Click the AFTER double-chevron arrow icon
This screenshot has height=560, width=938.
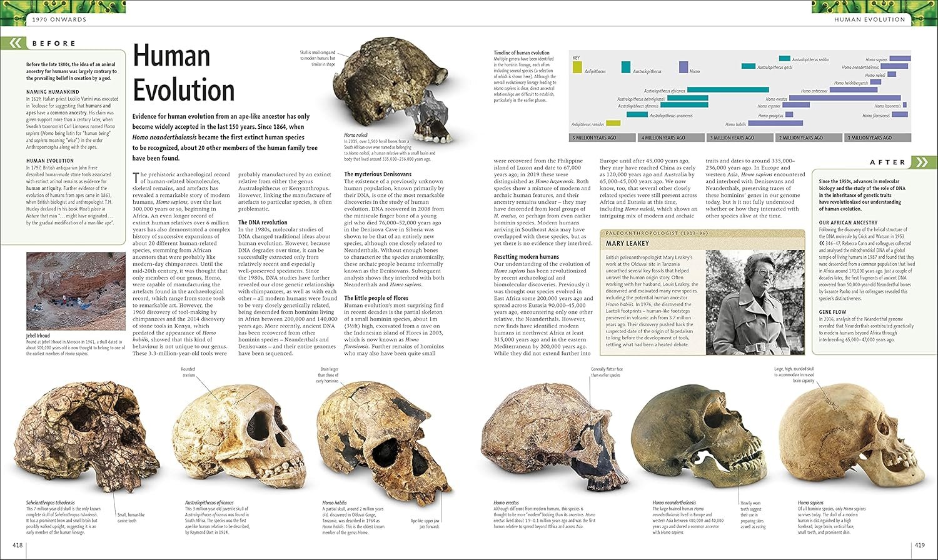[922, 162]
